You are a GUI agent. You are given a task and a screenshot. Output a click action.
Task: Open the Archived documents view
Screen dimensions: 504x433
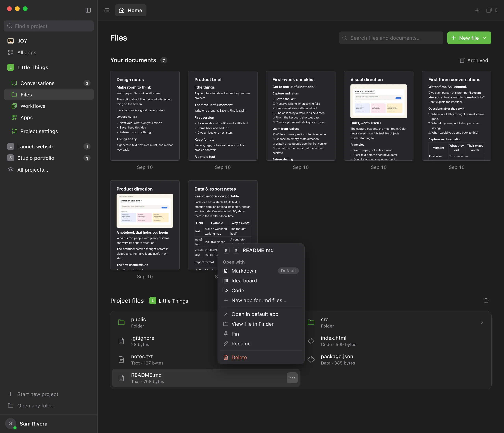(474, 60)
